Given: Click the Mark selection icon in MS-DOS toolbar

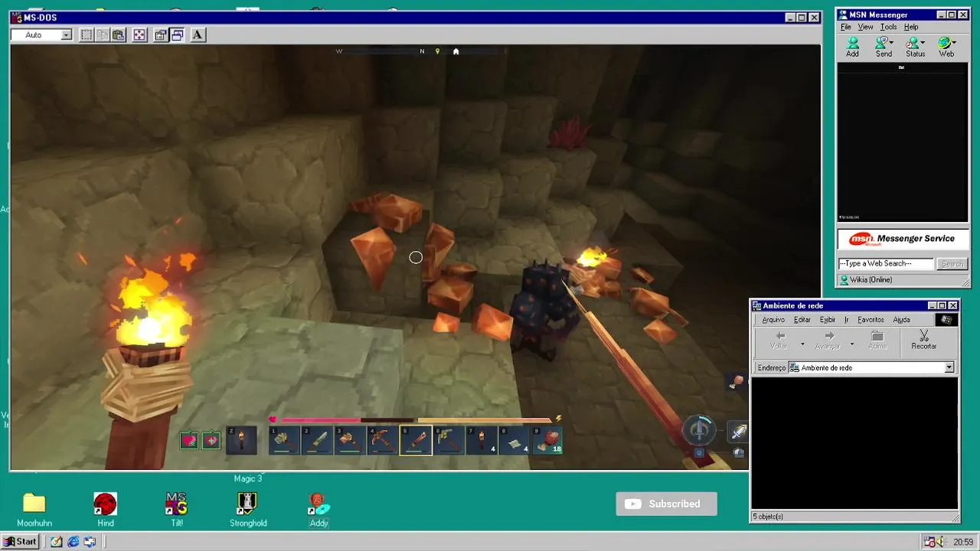Looking at the screenshot, I should pyautogui.click(x=87, y=34).
